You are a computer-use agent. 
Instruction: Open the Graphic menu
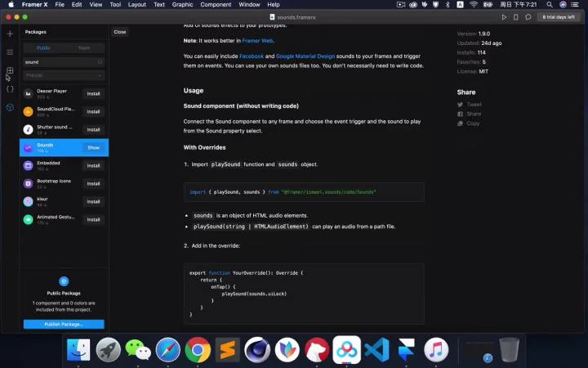(182, 5)
